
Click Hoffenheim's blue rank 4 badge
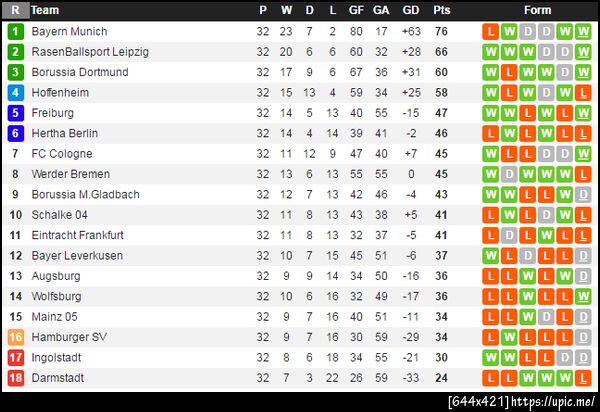(15, 92)
